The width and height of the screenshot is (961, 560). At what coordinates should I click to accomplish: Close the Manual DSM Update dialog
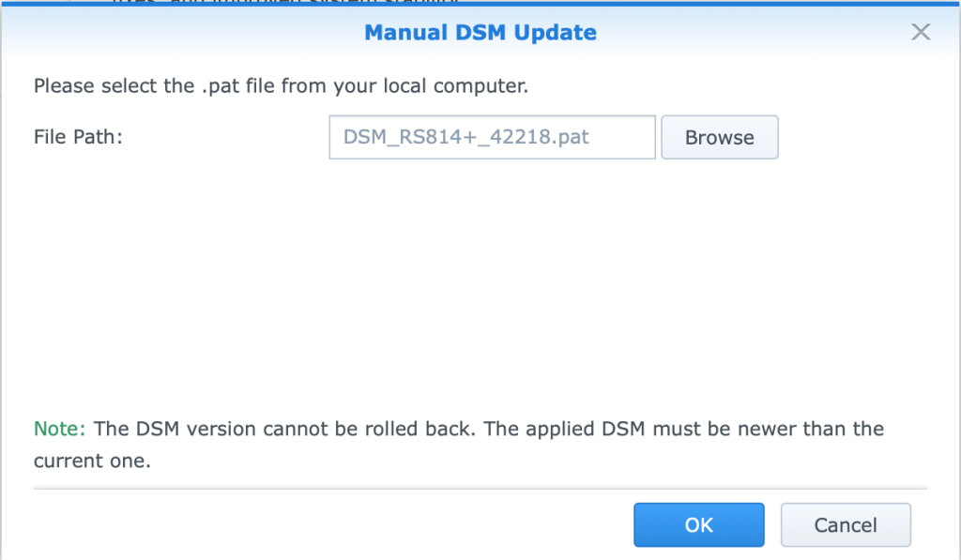click(921, 32)
